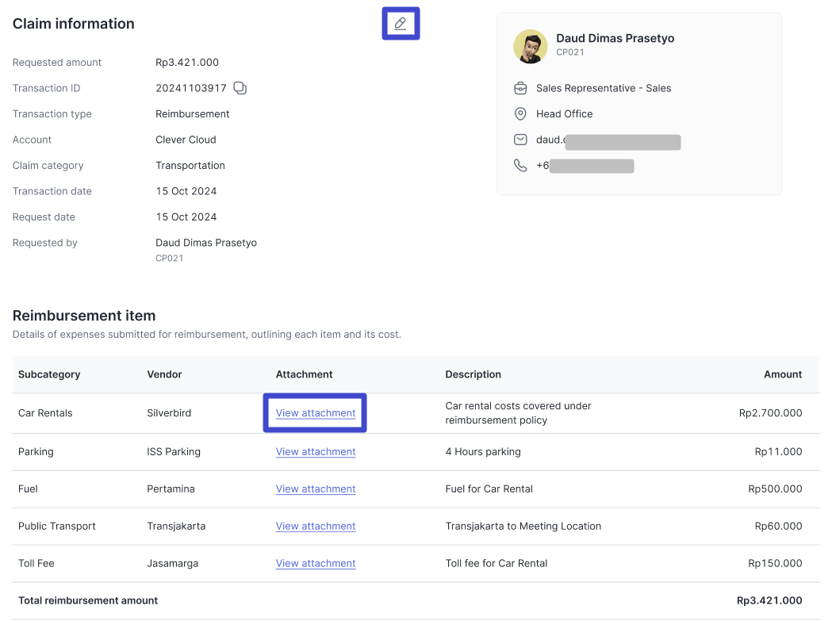Viewport: 836px width, 644px height.
Task: Click the Car Rentals subcategory cell
Action: point(45,413)
